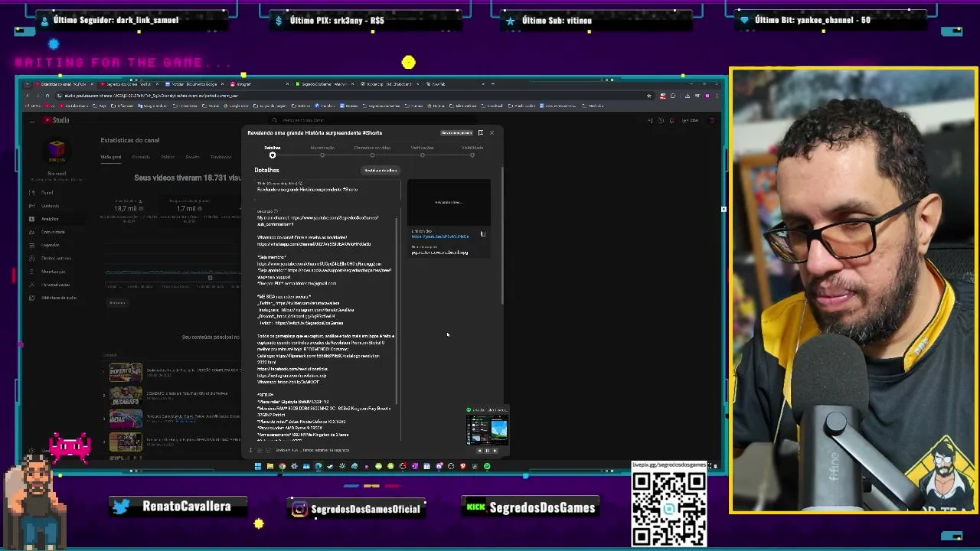980x551 pixels.
Task: Open Chrome from the taskbar
Action: (x=282, y=466)
